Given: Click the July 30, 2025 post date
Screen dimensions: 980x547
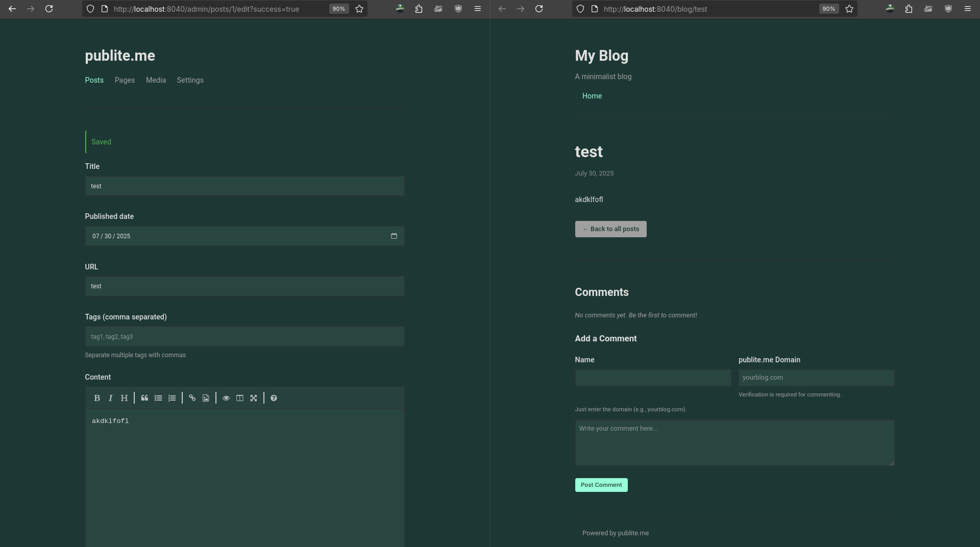Looking at the screenshot, I should pyautogui.click(x=594, y=173).
